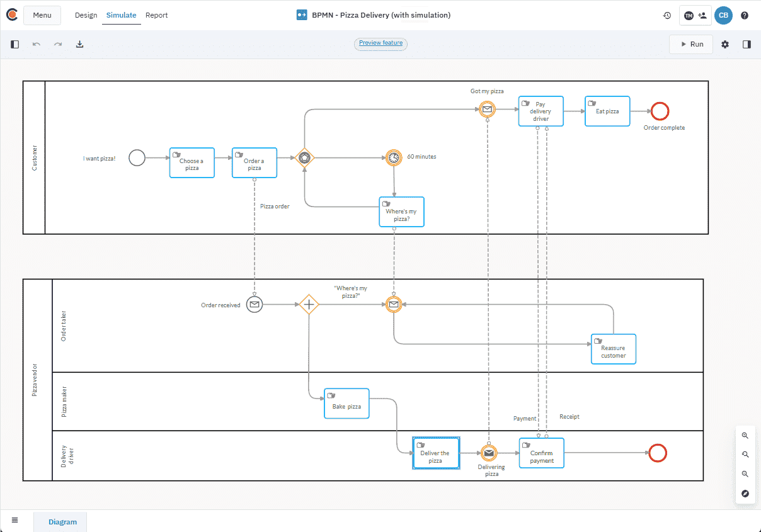Screen dimensions: 761x532
Task: Click the compass navigator icon
Action: click(745, 494)
